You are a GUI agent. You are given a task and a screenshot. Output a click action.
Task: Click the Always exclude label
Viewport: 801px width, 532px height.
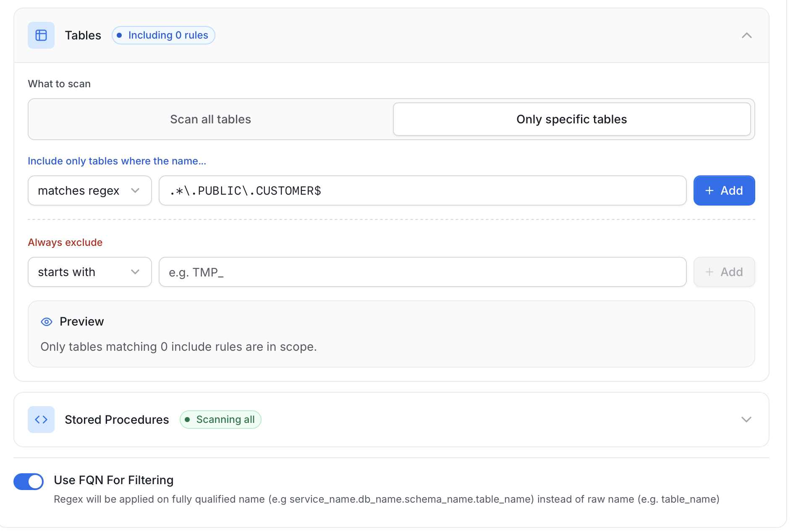(65, 243)
